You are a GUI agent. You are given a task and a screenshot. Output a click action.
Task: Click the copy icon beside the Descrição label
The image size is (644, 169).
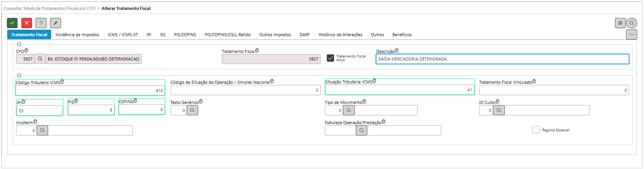[x=397, y=51]
